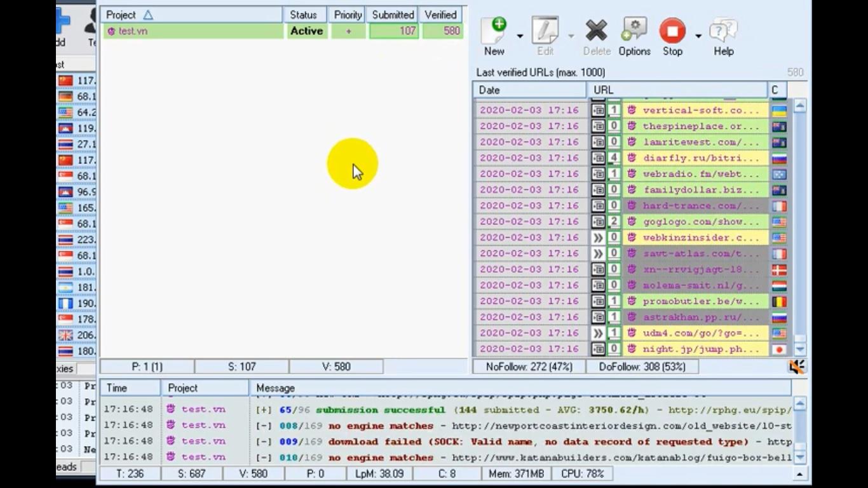Create a new project with the New icon

click(x=494, y=30)
